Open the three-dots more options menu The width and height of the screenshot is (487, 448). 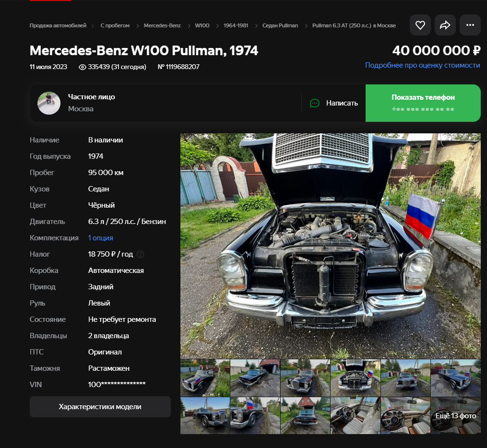coord(470,25)
